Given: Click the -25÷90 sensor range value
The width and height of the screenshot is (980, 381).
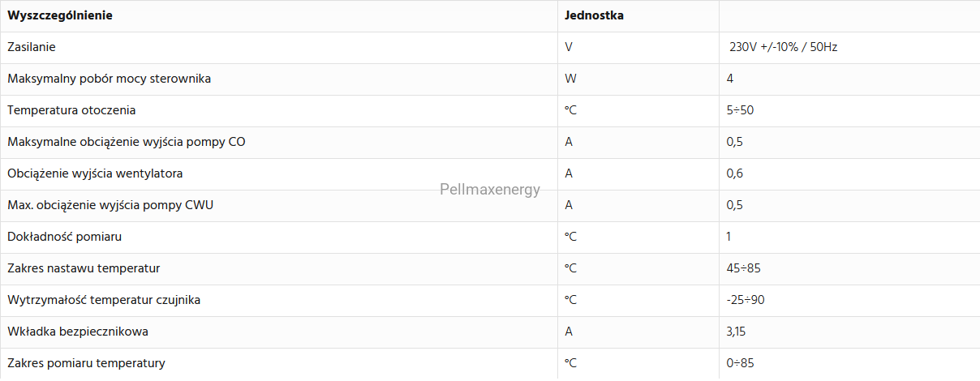Looking at the screenshot, I should click(x=746, y=300).
